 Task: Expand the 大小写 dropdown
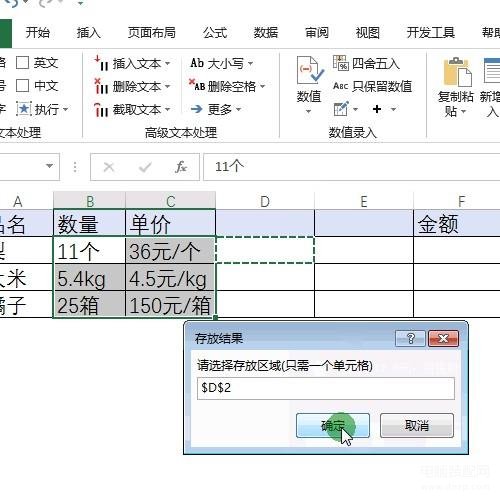(x=250, y=63)
